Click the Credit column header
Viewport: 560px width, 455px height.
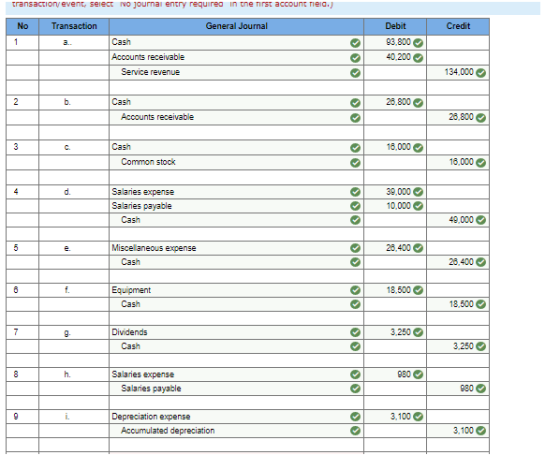[458, 26]
